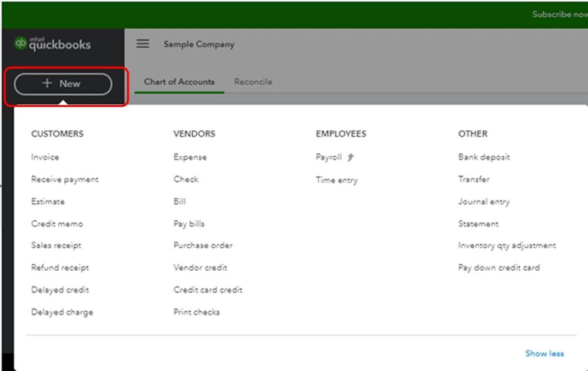Open the Chart of Accounts tab
Viewport: 588px width, 371px height.
click(x=179, y=82)
